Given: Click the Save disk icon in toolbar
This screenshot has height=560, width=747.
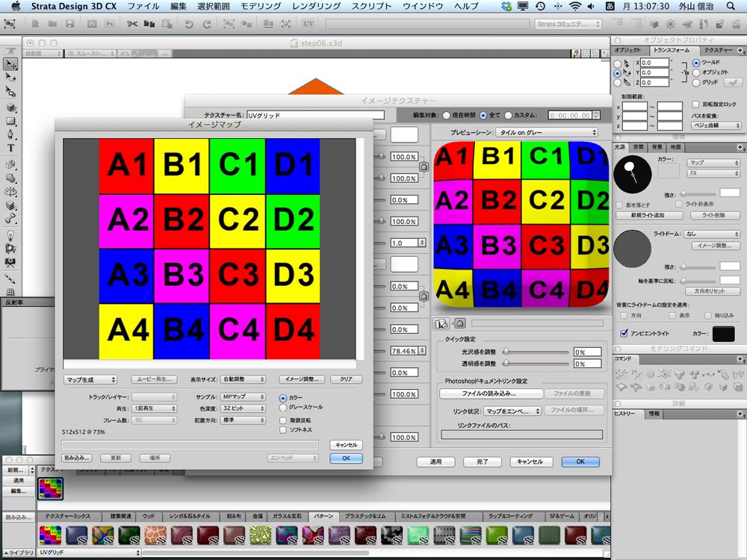Looking at the screenshot, I should pos(70,24).
